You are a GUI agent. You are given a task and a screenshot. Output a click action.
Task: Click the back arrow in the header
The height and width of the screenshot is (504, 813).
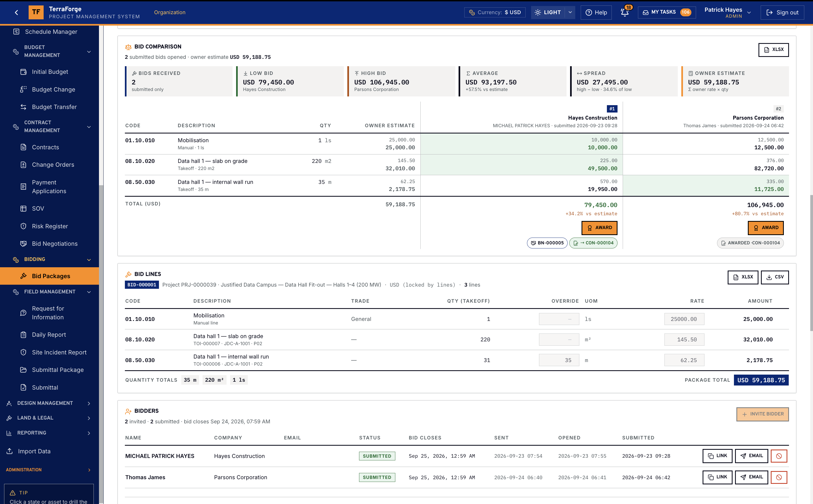coord(16,13)
